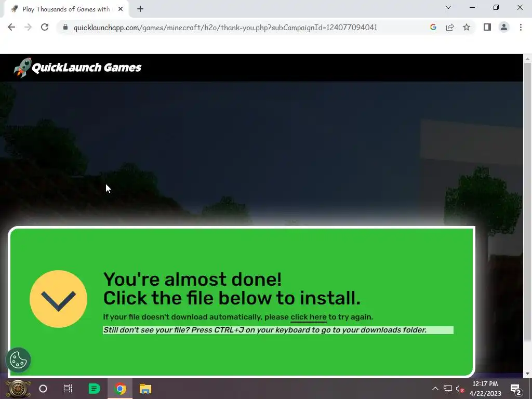Open the Chrome profile menu

coord(504,27)
